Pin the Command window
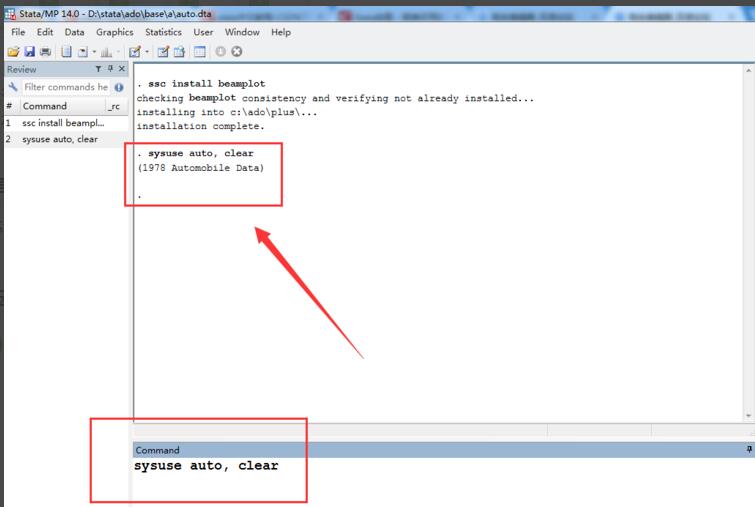 click(x=749, y=449)
